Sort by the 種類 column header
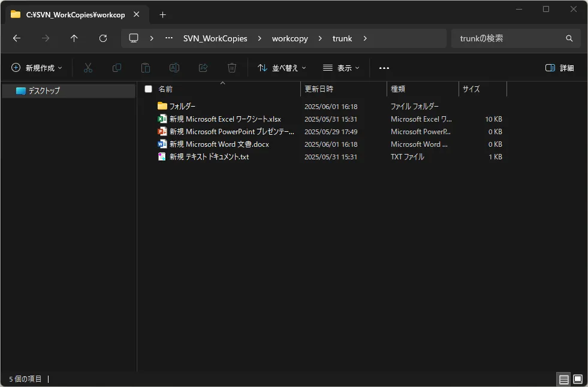The width and height of the screenshot is (588, 387). click(x=423, y=89)
